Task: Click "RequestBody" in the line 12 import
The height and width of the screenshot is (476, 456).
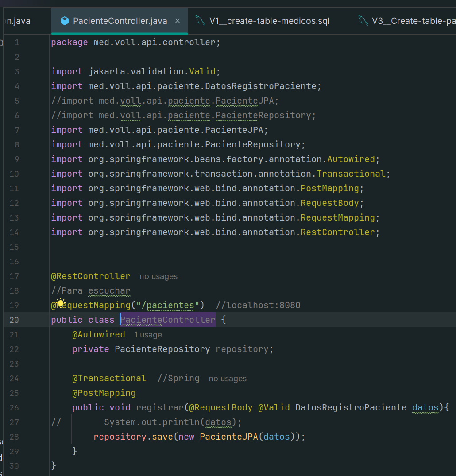Action: pyautogui.click(x=330, y=203)
